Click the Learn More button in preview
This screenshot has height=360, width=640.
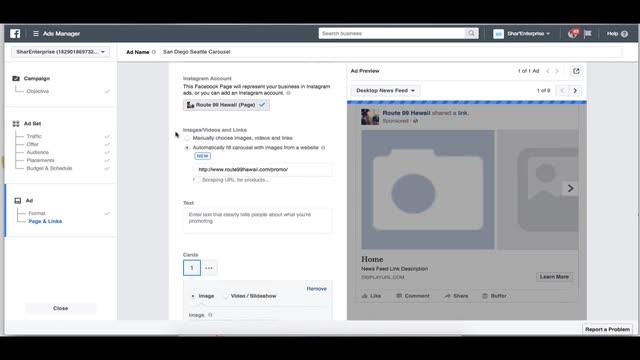pos(554,277)
